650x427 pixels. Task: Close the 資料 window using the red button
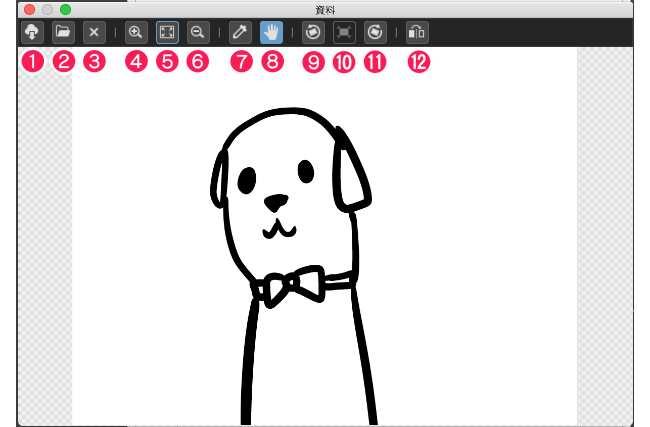point(29,9)
